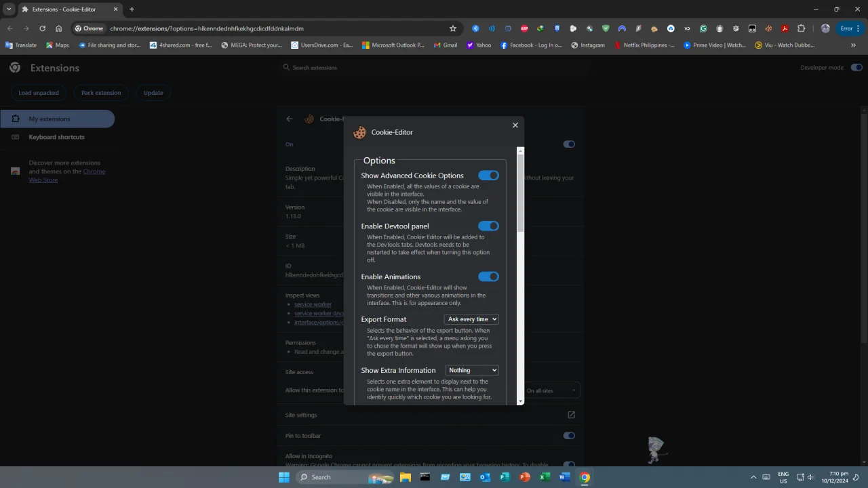Image resolution: width=868 pixels, height=488 pixels.
Task: Show more bookmarks with the double chevron
Action: pyautogui.click(x=853, y=45)
